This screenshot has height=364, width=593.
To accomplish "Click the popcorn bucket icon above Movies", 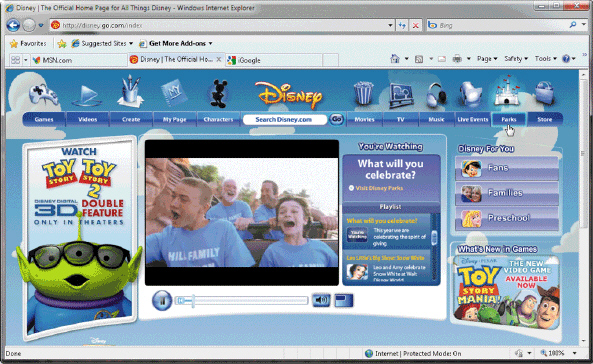I will 363,93.
